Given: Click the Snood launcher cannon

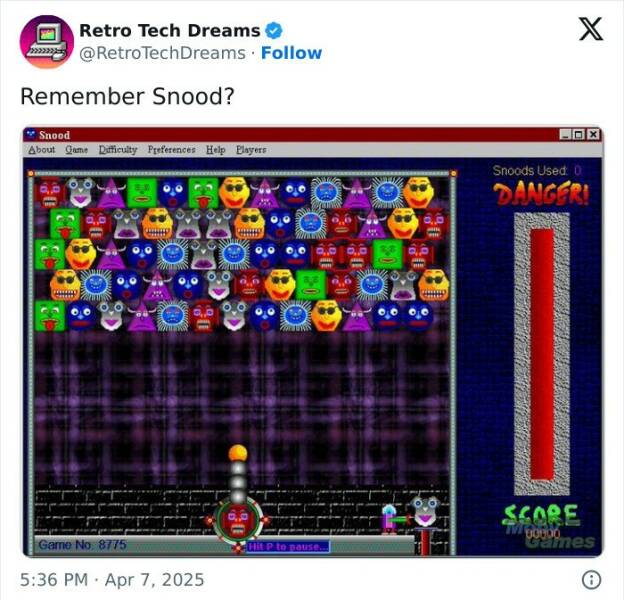Looking at the screenshot, I should point(238,519).
